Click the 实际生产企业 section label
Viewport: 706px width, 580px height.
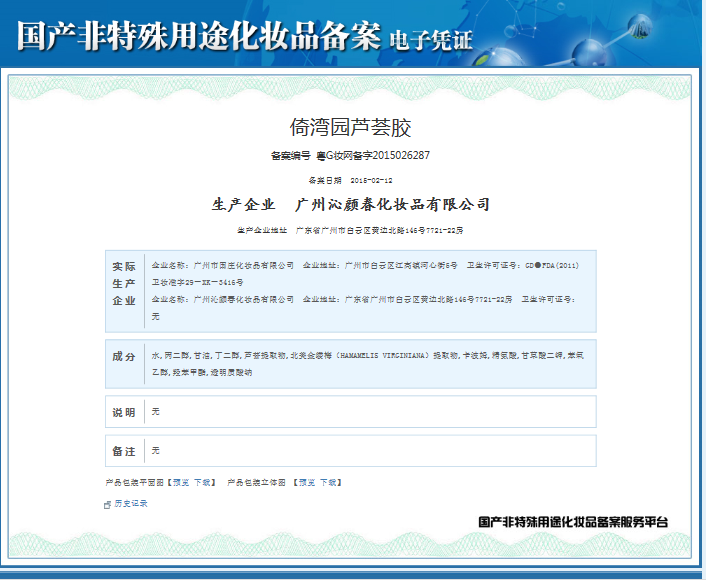(124, 283)
